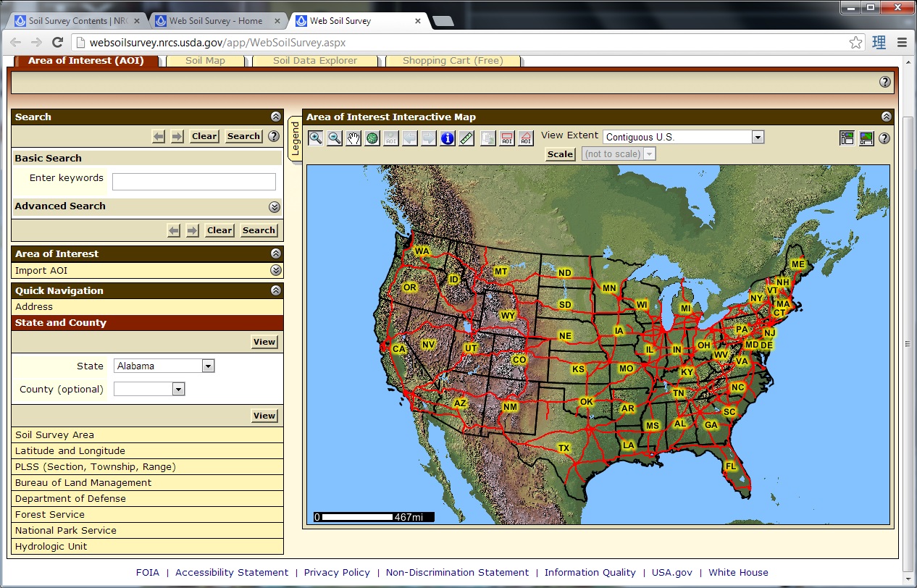Click lower Search button under Advanced Search
This screenshot has height=588, width=917.
point(259,230)
